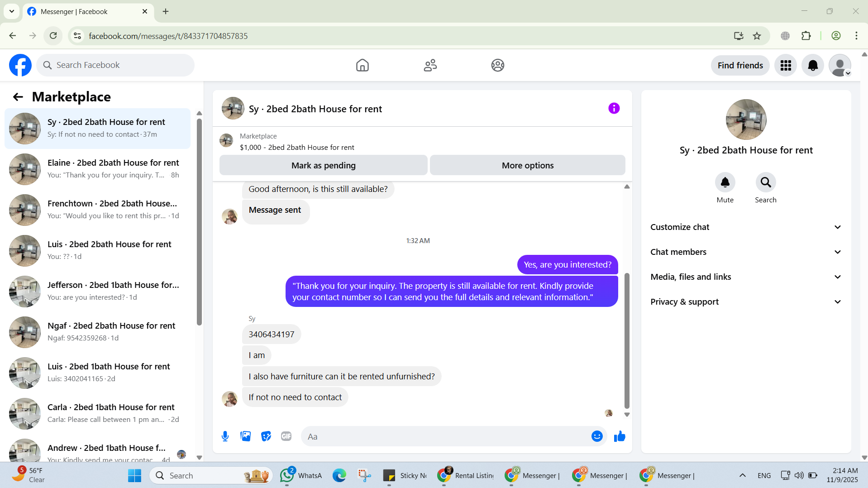
Task: Select the Messenger | Facebook tab
Action: click(88, 11)
